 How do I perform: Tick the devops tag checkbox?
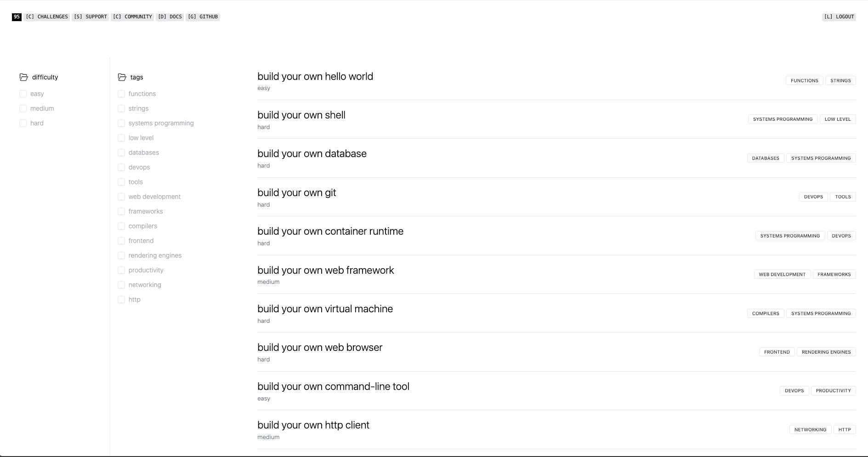(x=121, y=167)
